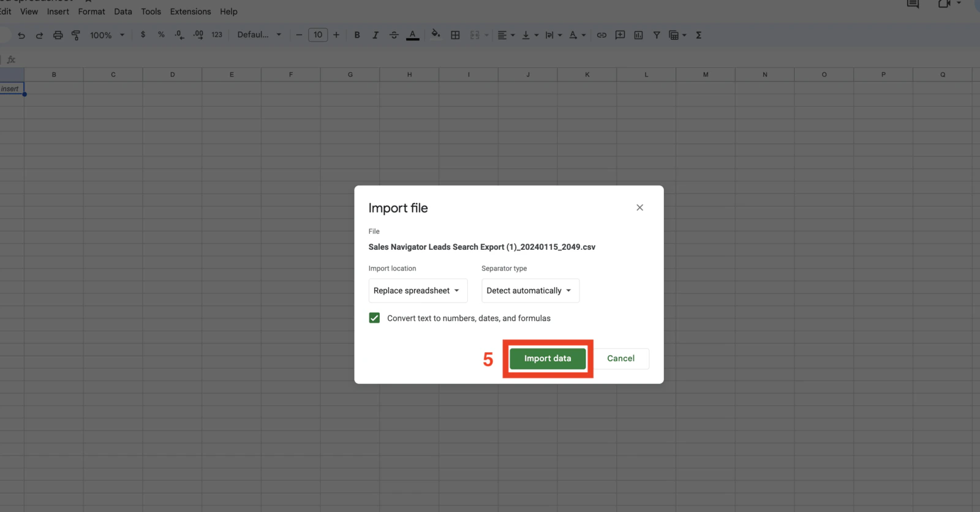980x512 pixels.
Task: Open the Help menu
Action: point(228,12)
